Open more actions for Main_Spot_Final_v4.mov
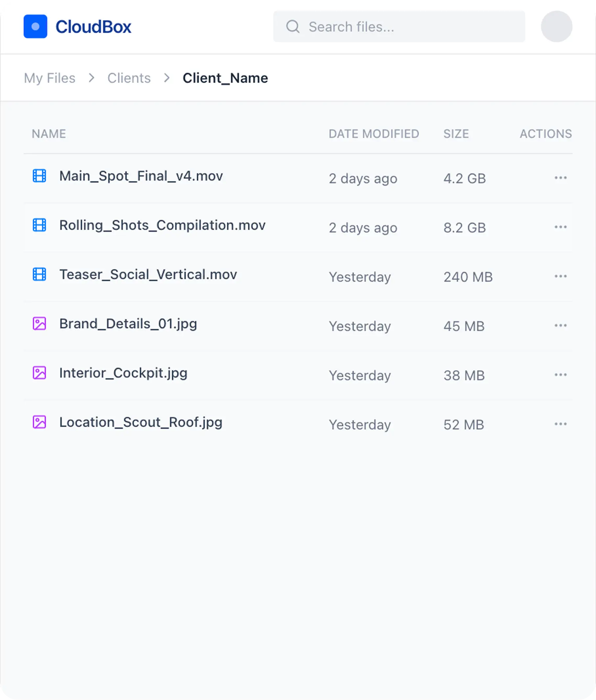The width and height of the screenshot is (596, 700). tap(561, 178)
